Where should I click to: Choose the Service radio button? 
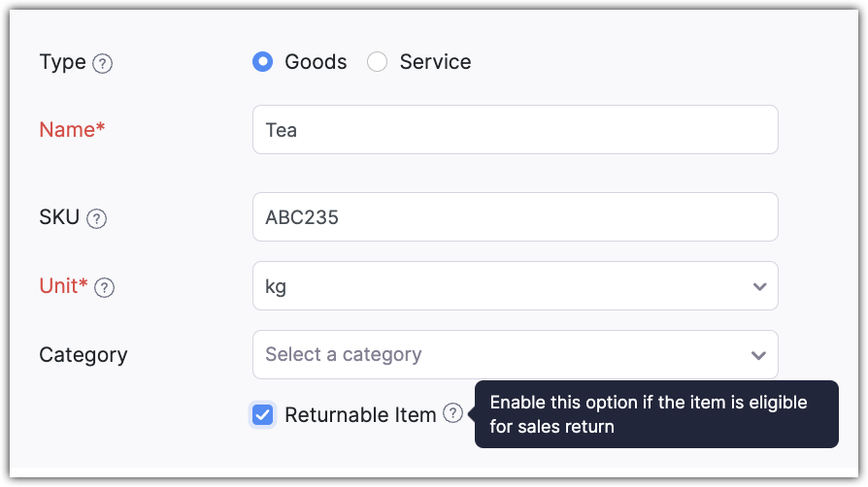click(x=378, y=62)
